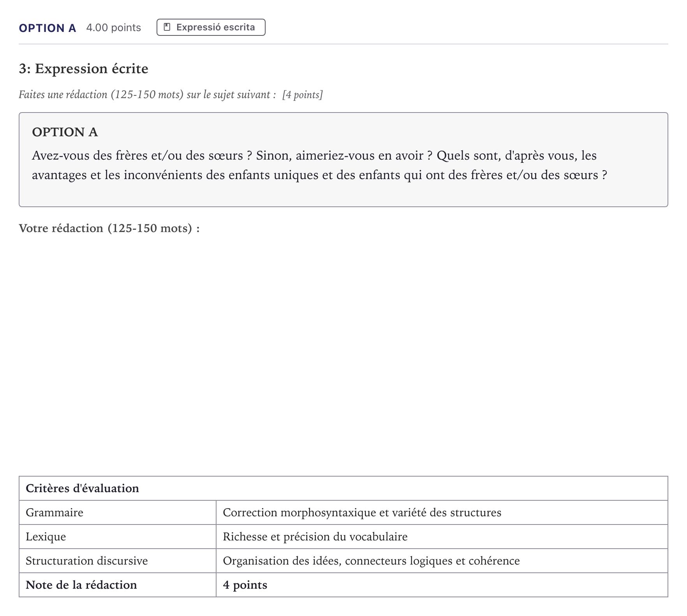Click the Grammaire table cell

[118, 512]
